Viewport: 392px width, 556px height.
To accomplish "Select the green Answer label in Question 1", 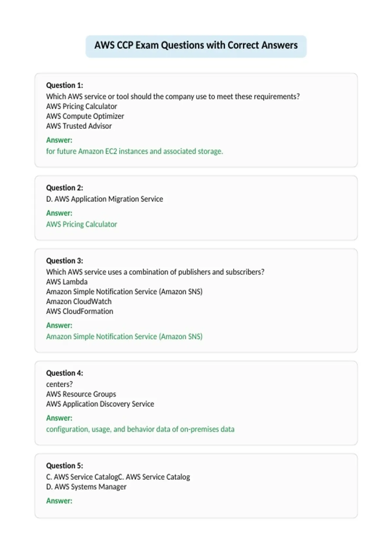I will pyautogui.click(x=59, y=140).
